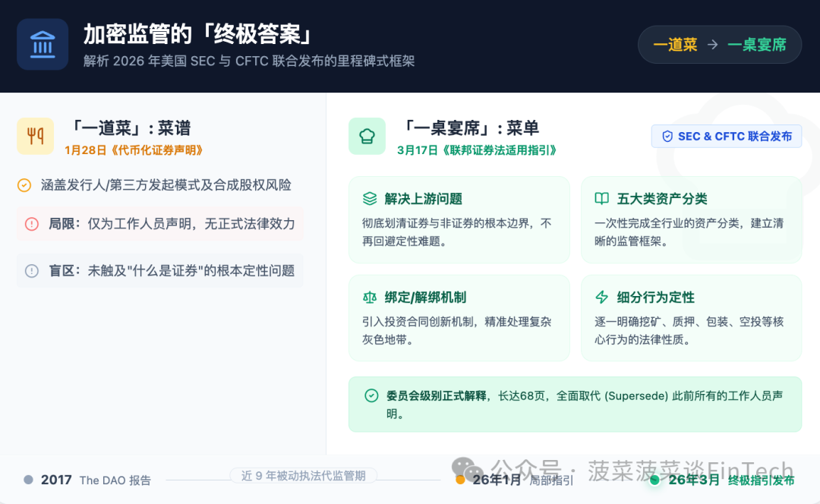This screenshot has height=504, width=820.
Task: Click the SEC & CFTC 联合发布 badge
Action: coord(727,137)
